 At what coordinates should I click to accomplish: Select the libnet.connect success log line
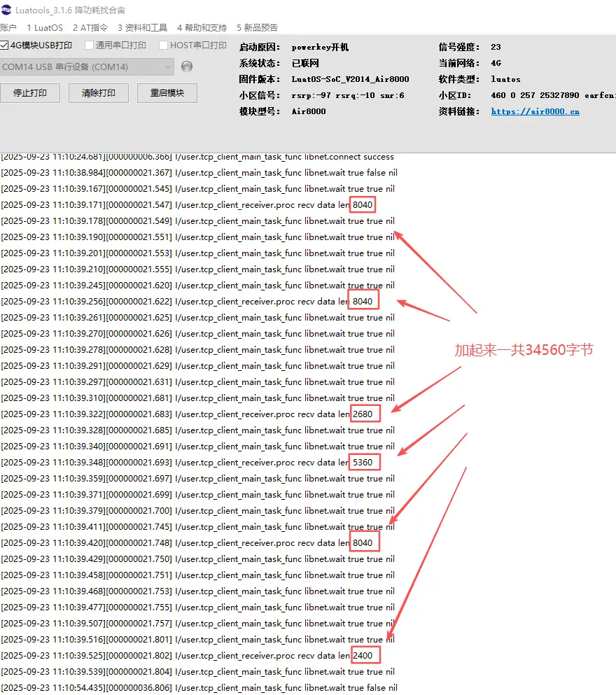point(197,157)
